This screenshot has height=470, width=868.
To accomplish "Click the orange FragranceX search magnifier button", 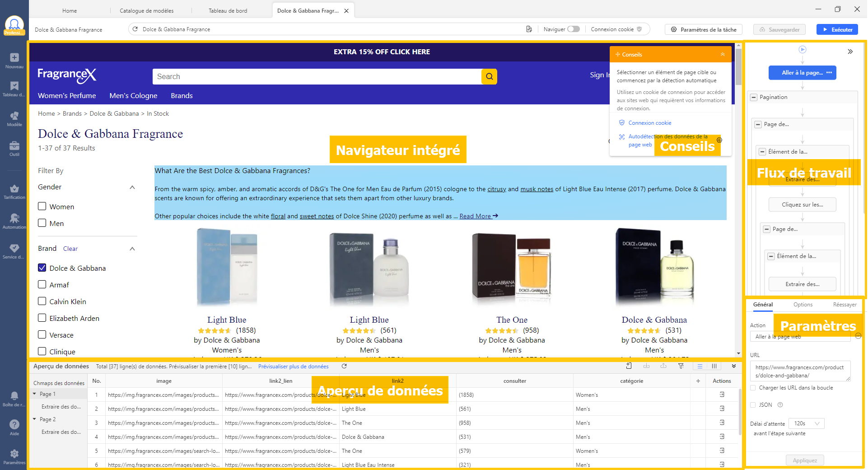I will (x=489, y=76).
